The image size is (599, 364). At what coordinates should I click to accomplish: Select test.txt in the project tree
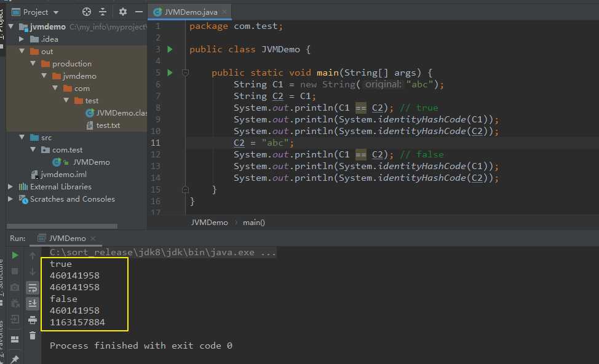point(103,125)
